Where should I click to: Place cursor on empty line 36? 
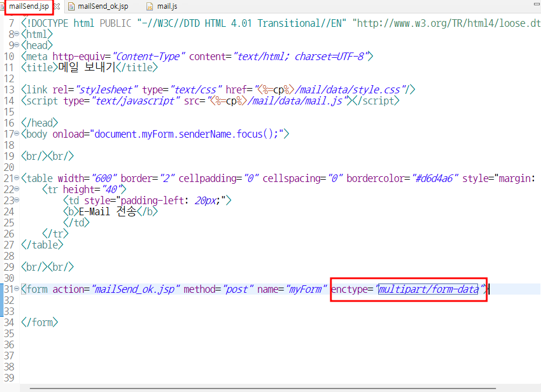click(x=280, y=345)
